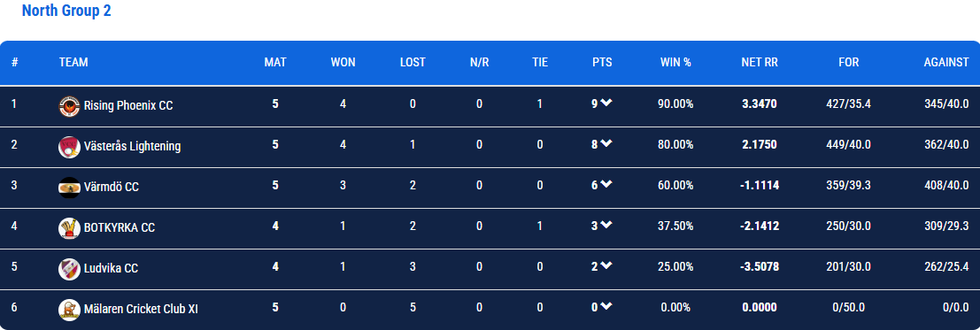980x330 pixels.
Task: Expand points chevron for Värmdö CC
Action: (x=606, y=184)
